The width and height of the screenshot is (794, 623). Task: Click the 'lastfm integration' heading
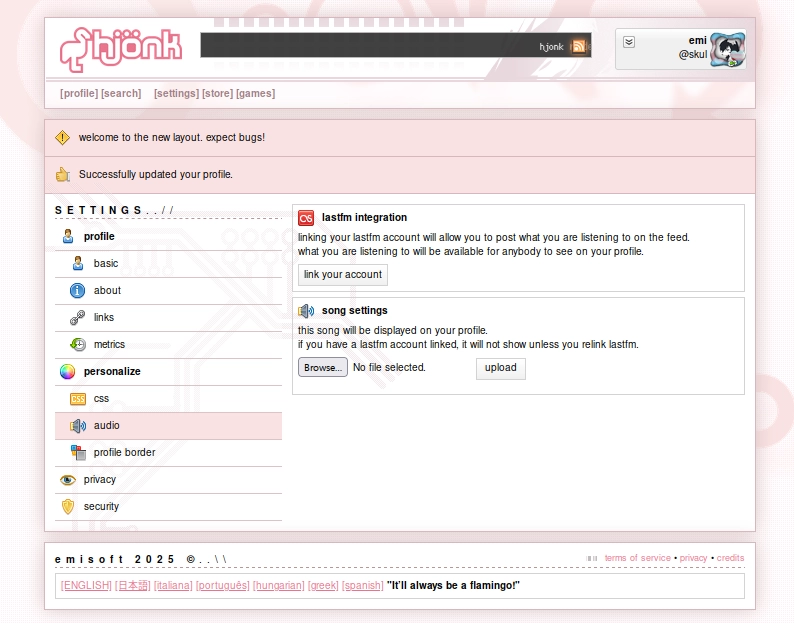[365, 217]
